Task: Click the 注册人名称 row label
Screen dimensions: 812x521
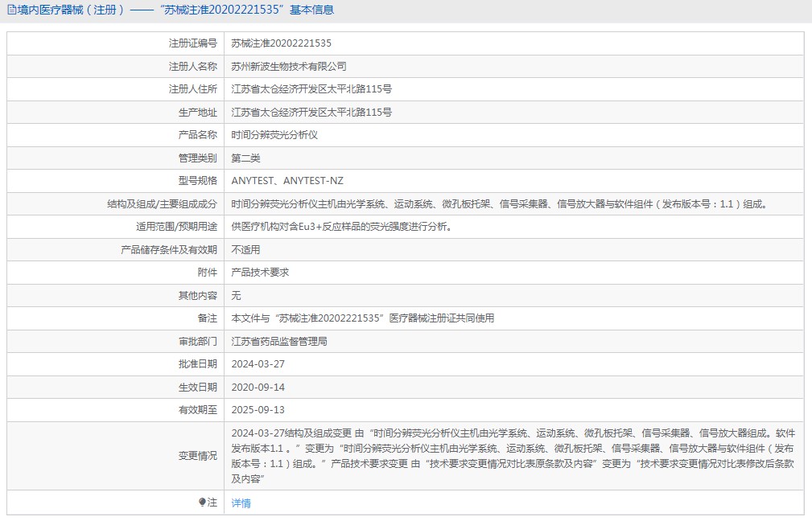Action: pos(192,66)
